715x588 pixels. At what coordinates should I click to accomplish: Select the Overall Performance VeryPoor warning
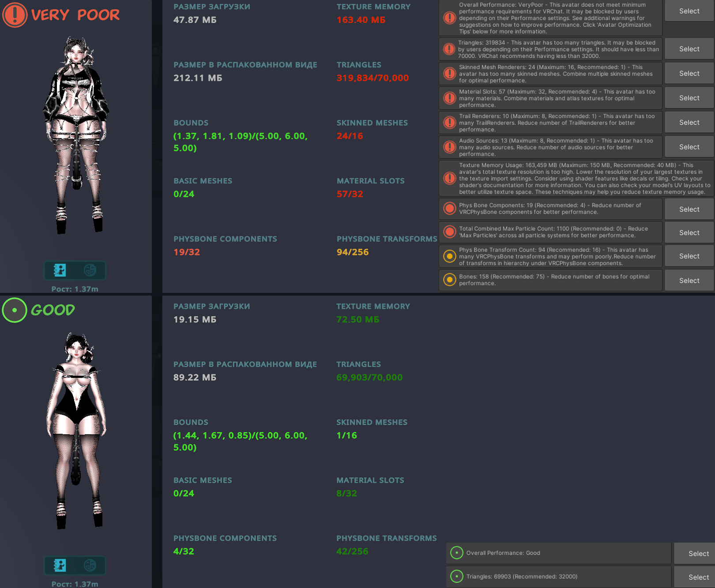[689, 11]
